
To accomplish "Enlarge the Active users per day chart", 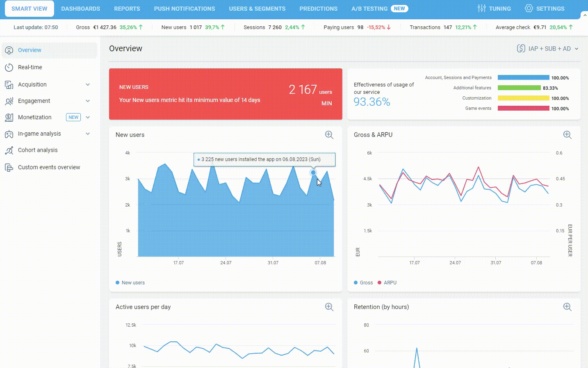I will (329, 307).
